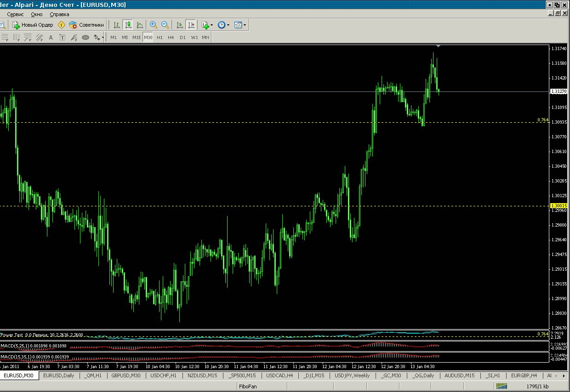
Task: Select the ellipse drawing tool
Action: (85, 38)
